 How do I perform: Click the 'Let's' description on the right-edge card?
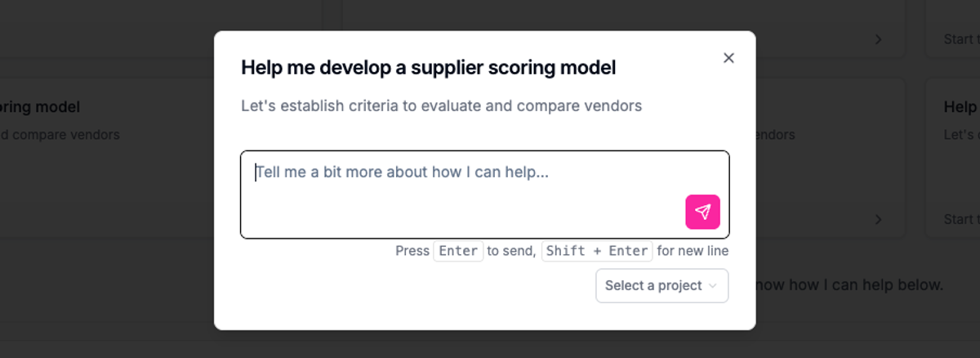[x=961, y=135]
